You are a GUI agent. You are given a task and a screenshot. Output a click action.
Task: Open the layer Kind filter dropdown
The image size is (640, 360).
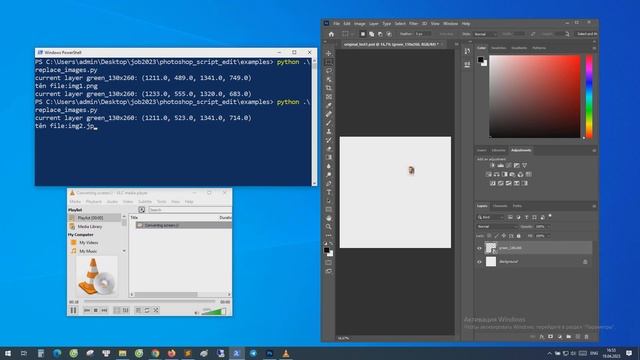point(491,217)
